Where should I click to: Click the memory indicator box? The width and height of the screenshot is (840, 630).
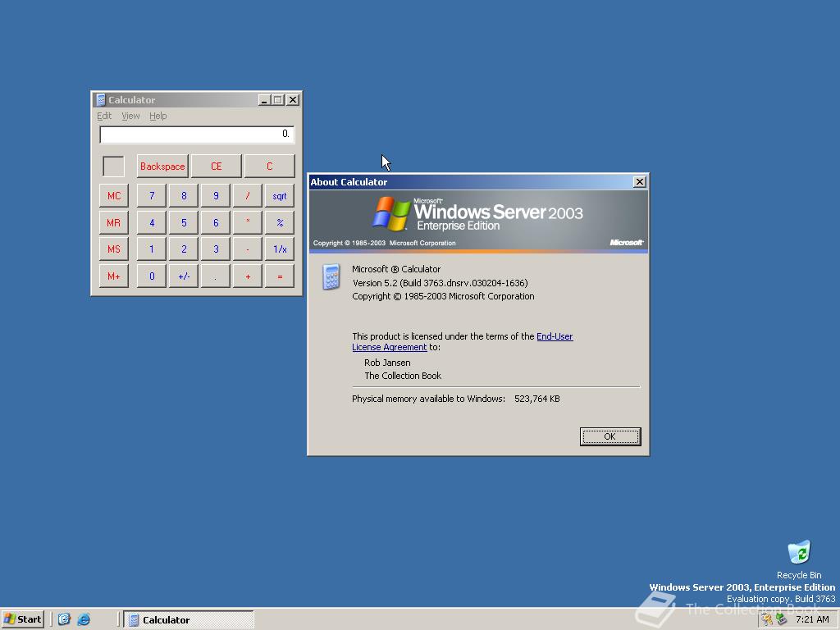click(x=113, y=166)
